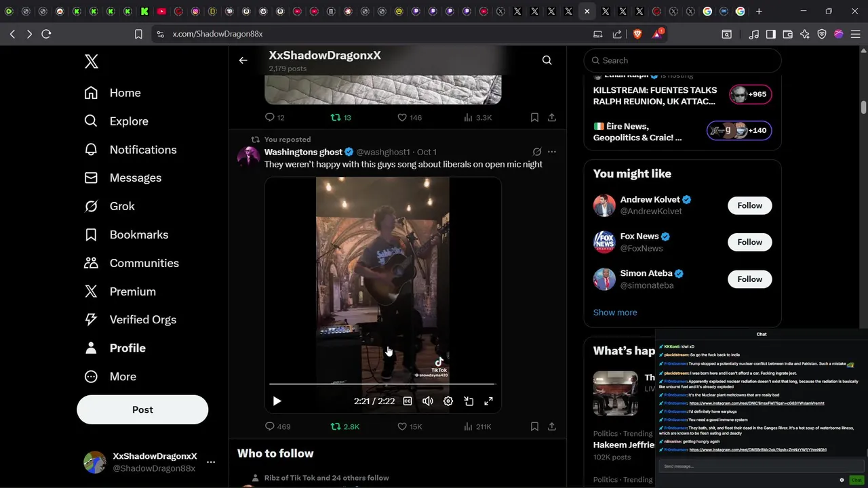This screenshot has height=488, width=868.
Task: Like the post with 146 likes
Action: [x=409, y=117]
